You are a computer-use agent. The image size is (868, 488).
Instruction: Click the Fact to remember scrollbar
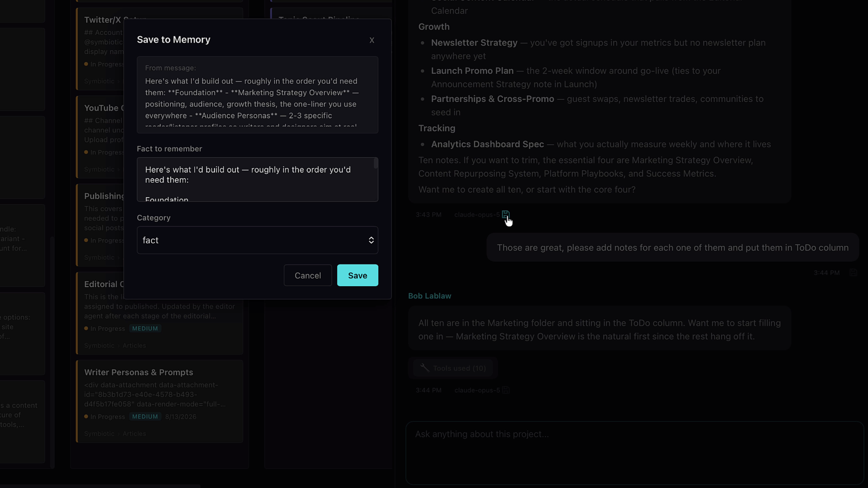click(376, 164)
